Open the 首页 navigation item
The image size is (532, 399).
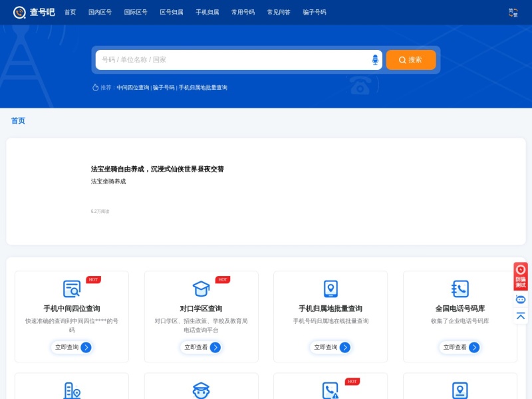(70, 12)
